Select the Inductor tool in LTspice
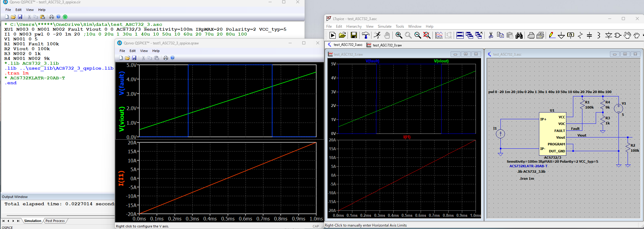Image resolution: width=644 pixels, height=229 pixels. click(x=599, y=35)
